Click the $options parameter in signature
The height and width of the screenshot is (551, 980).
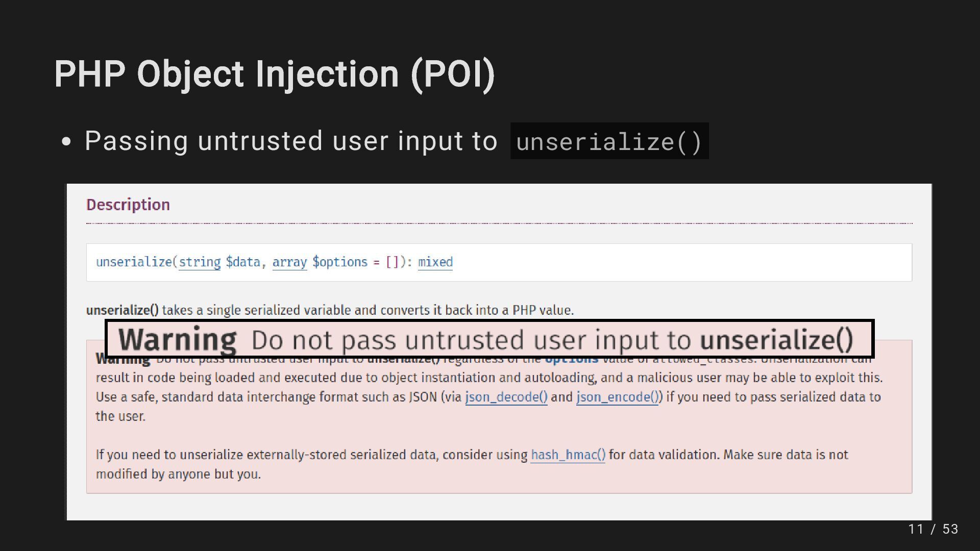click(340, 262)
